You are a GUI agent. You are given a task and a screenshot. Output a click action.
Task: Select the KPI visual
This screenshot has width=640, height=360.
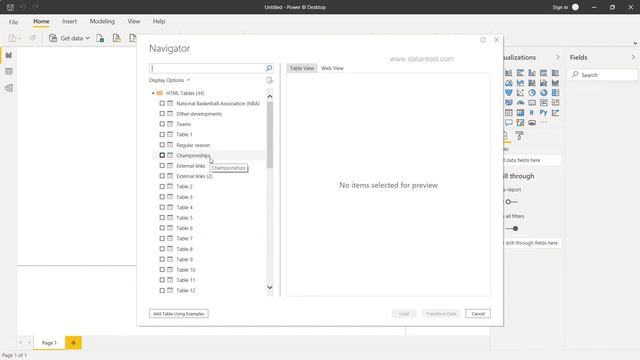556,102
